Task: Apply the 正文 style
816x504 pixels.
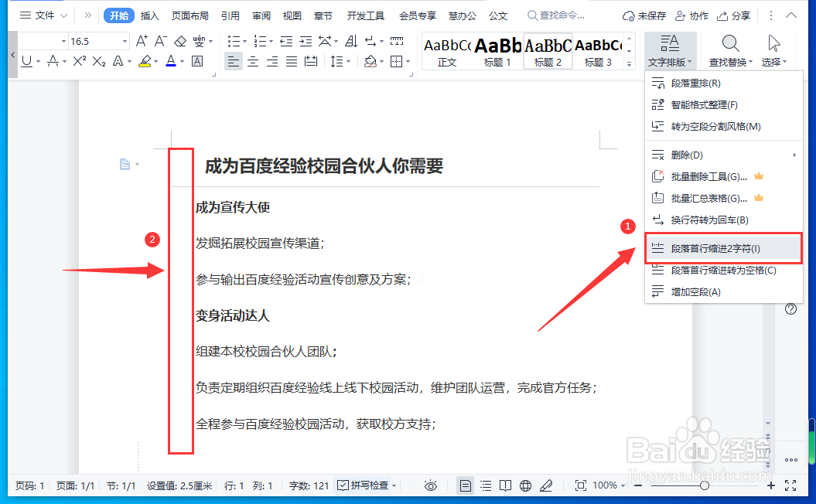Action: click(446, 52)
